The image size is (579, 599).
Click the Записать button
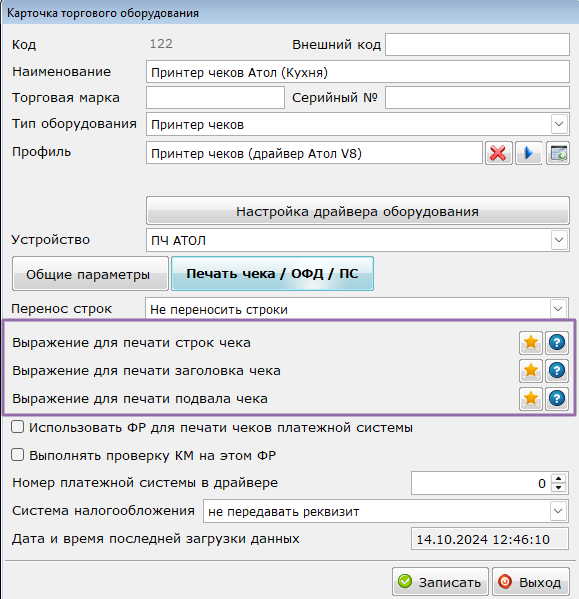tap(440, 582)
